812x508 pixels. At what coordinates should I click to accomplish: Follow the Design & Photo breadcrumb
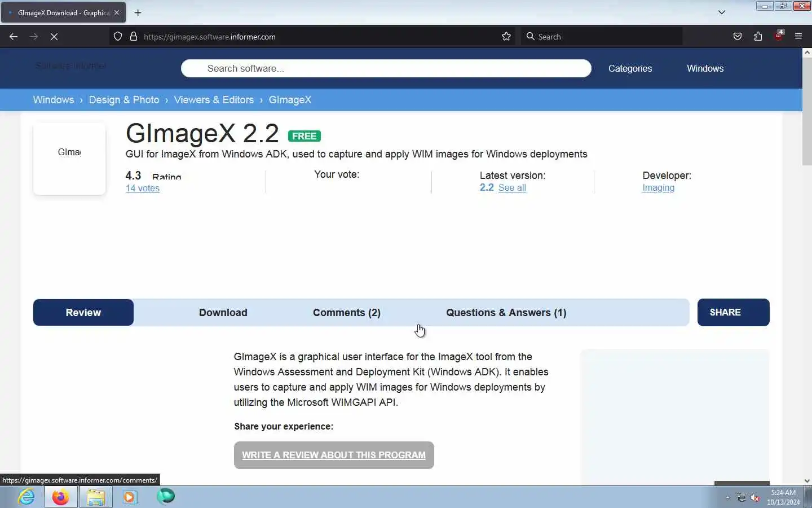tap(124, 100)
